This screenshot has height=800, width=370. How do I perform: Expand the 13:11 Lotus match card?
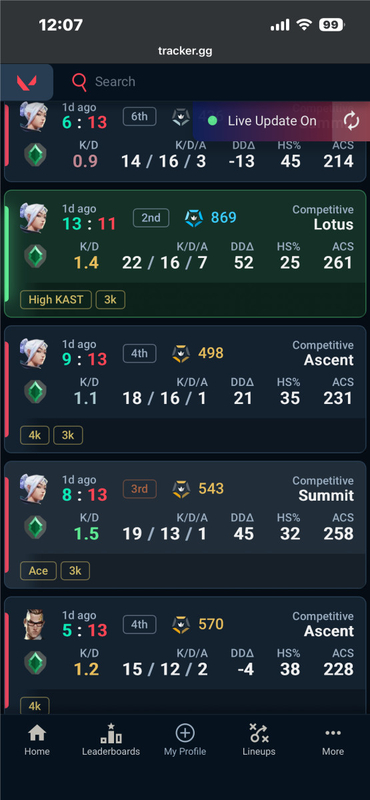coord(185,254)
